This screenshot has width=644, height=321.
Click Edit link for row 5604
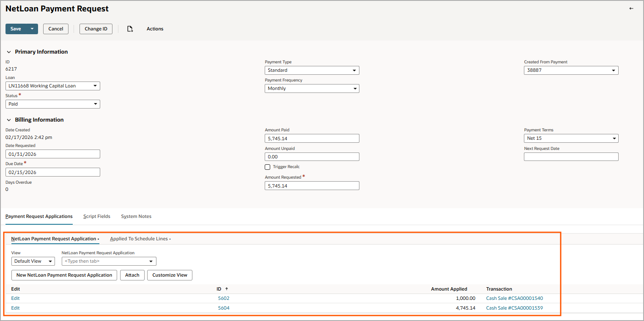pyautogui.click(x=15, y=308)
